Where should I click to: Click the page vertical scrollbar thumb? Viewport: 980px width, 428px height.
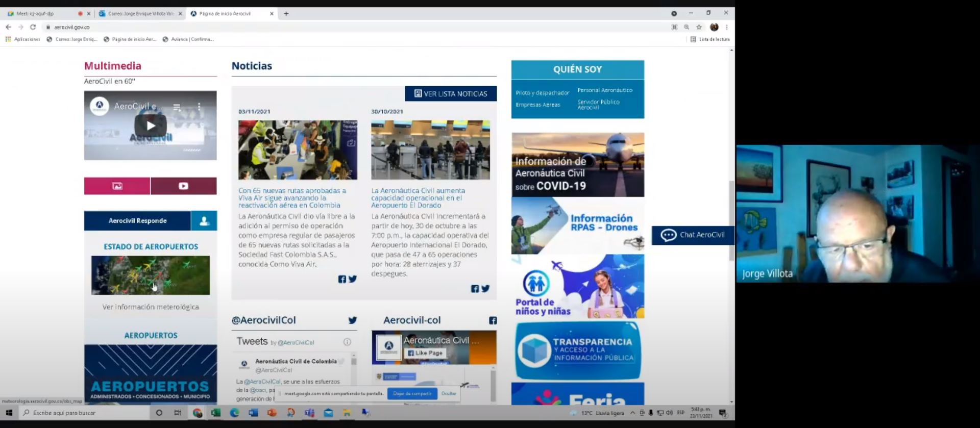tap(731, 220)
